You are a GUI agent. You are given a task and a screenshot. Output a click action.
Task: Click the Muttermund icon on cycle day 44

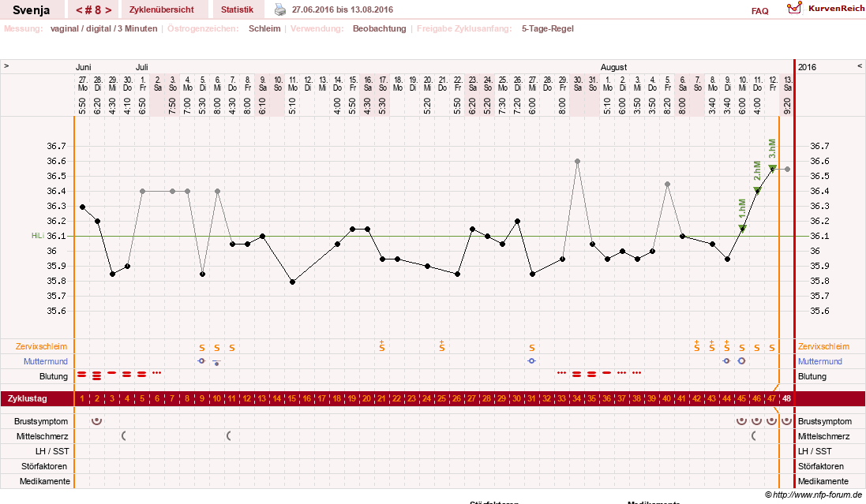point(726,361)
